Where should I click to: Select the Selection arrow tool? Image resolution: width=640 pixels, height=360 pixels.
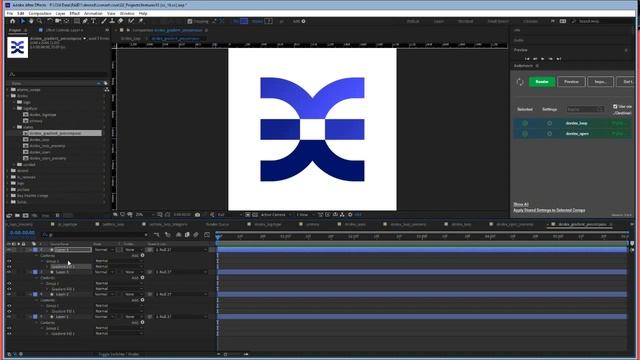click(23, 21)
